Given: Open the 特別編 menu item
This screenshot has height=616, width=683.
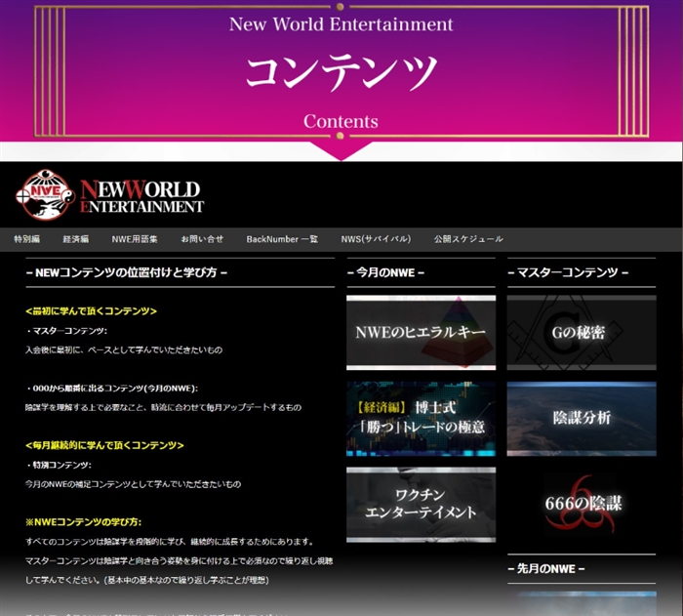Looking at the screenshot, I should tap(27, 239).
